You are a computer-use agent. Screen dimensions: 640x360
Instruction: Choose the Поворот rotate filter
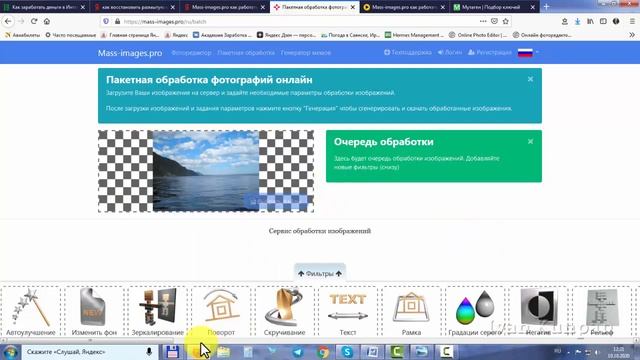[221, 312]
